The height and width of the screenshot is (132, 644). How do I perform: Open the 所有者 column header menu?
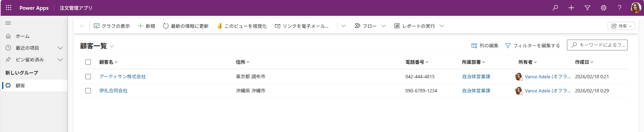tap(528, 62)
